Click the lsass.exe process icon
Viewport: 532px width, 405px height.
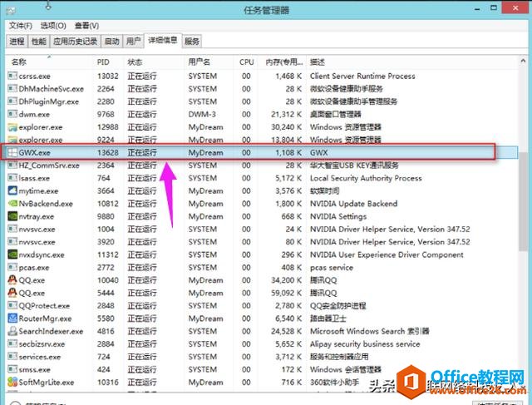[12, 178]
